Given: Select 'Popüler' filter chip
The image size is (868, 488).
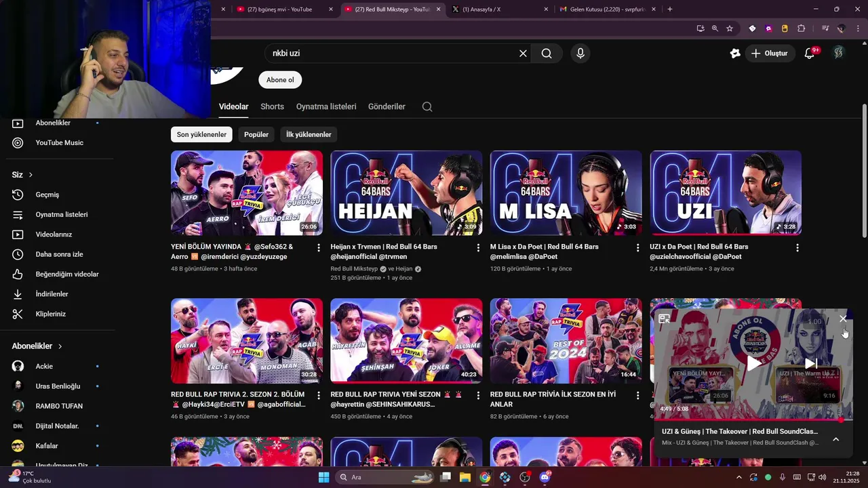Looking at the screenshot, I should pos(256,134).
